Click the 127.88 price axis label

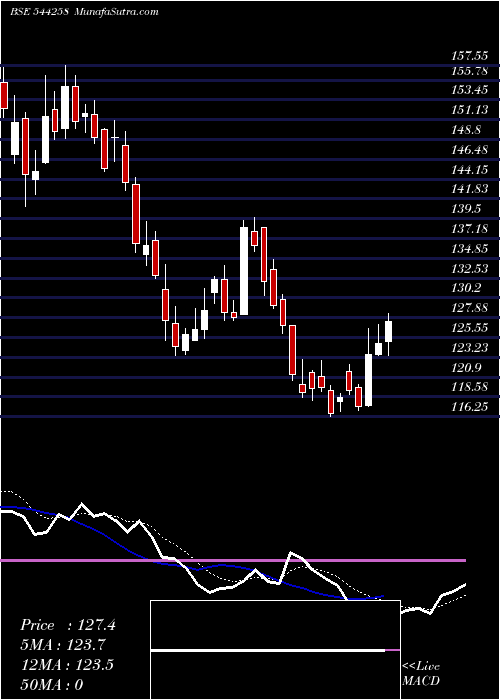tap(470, 308)
